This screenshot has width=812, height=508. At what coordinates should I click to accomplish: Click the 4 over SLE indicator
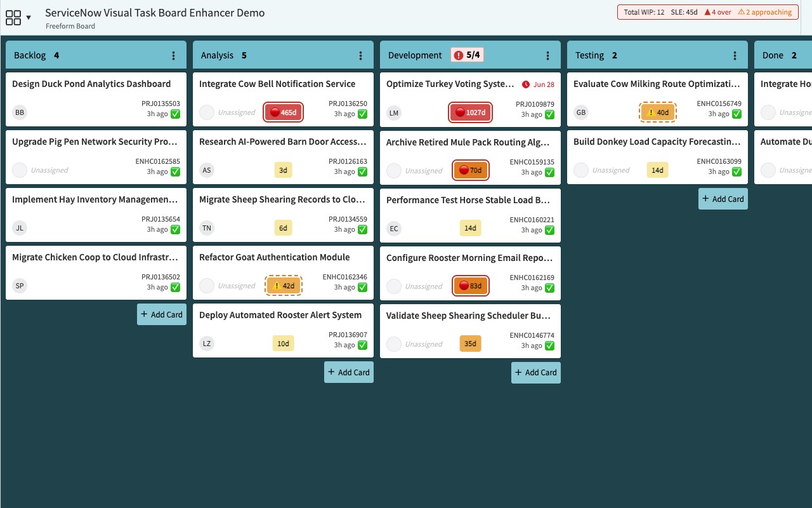717,12
